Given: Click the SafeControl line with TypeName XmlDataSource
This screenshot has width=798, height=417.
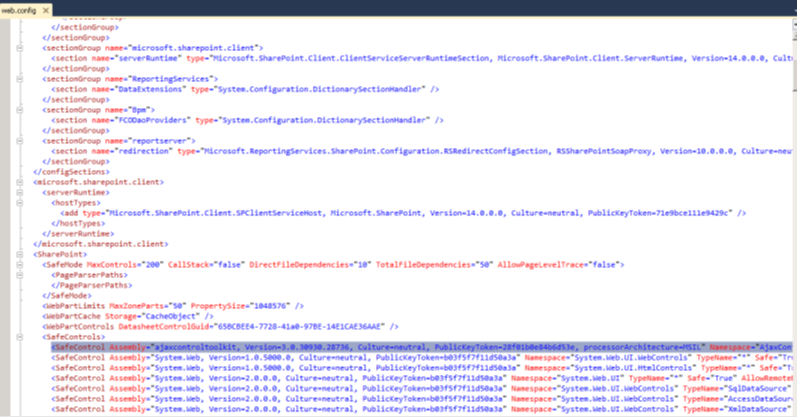Looking at the screenshot, I should (421, 409).
